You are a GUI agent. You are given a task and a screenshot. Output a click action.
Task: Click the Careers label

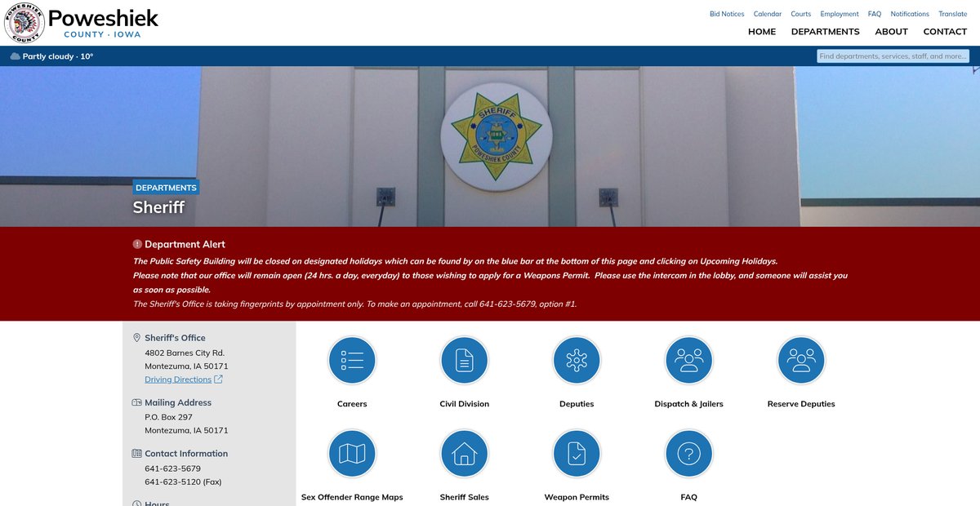tap(352, 404)
